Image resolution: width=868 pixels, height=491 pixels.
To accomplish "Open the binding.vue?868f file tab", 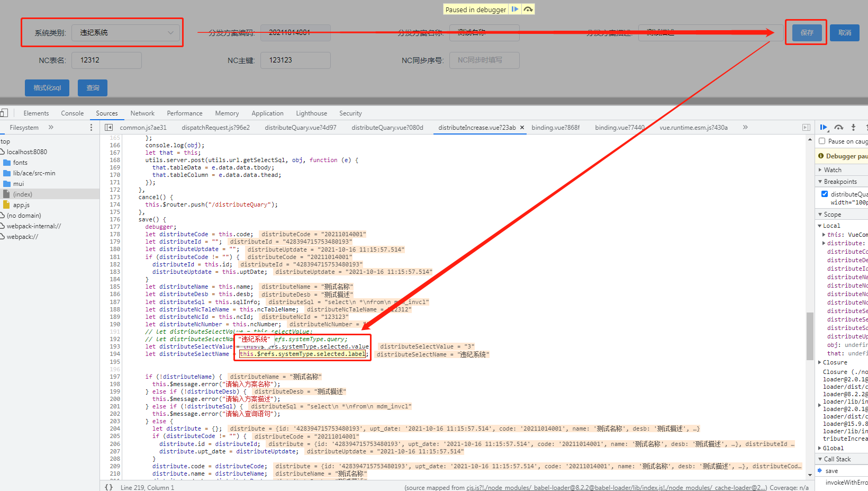I will coord(555,127).
